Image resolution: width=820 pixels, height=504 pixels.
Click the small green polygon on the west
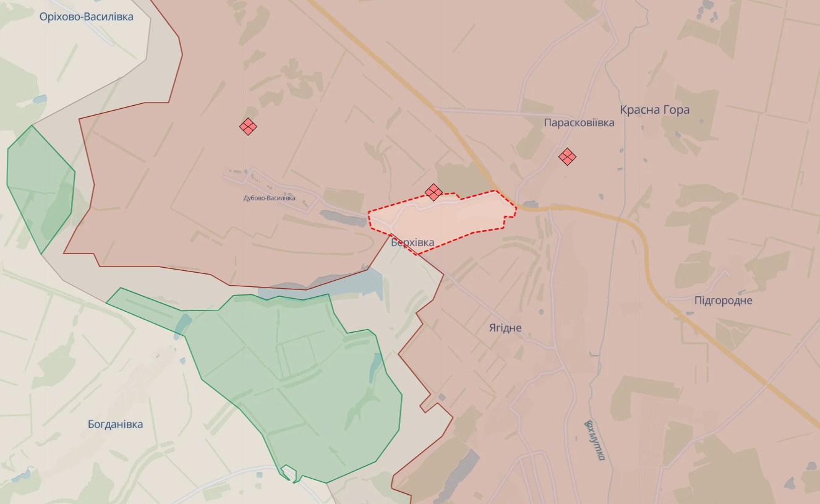40,189
